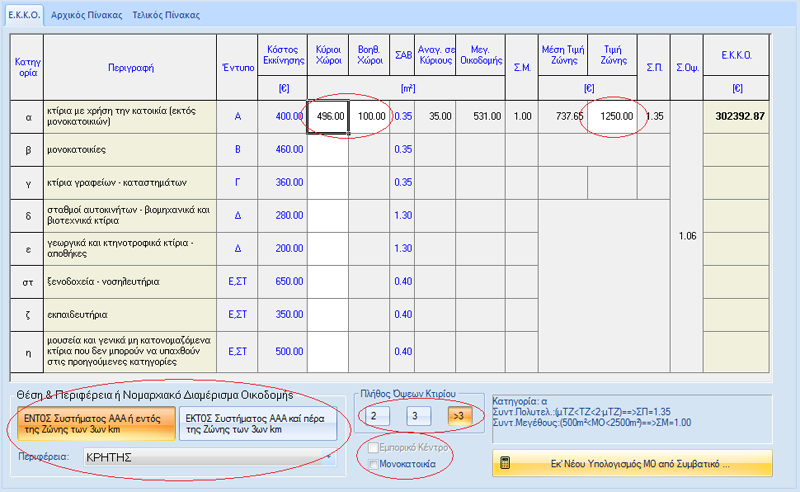Click the Σ.Π. value 1.35

click(655, 116)
